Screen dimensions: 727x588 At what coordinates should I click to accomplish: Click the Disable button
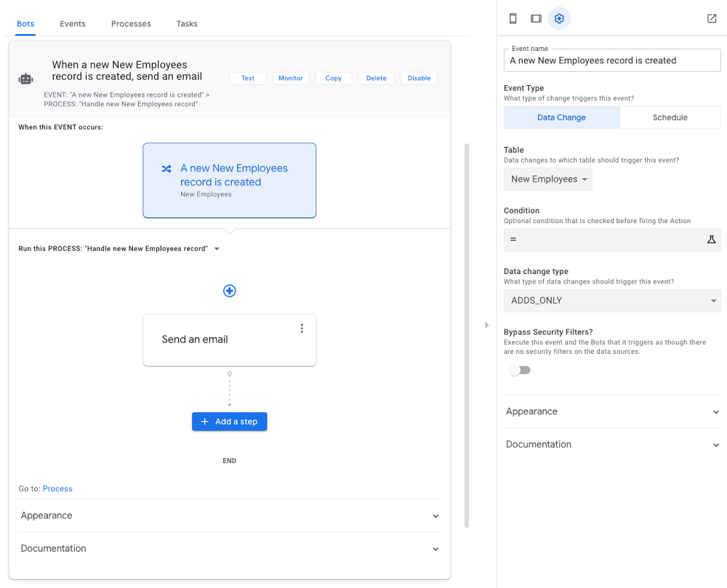point(419,78)
